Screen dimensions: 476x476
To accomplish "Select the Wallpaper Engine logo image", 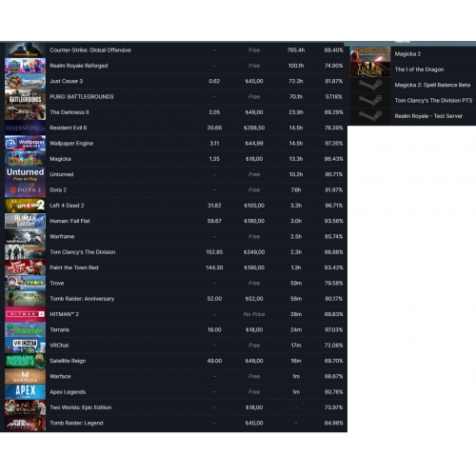I will tap(25, 144).
